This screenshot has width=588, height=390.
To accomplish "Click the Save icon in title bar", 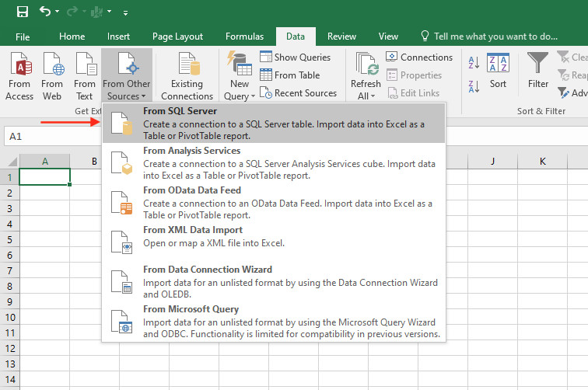I will pos(22,12).
